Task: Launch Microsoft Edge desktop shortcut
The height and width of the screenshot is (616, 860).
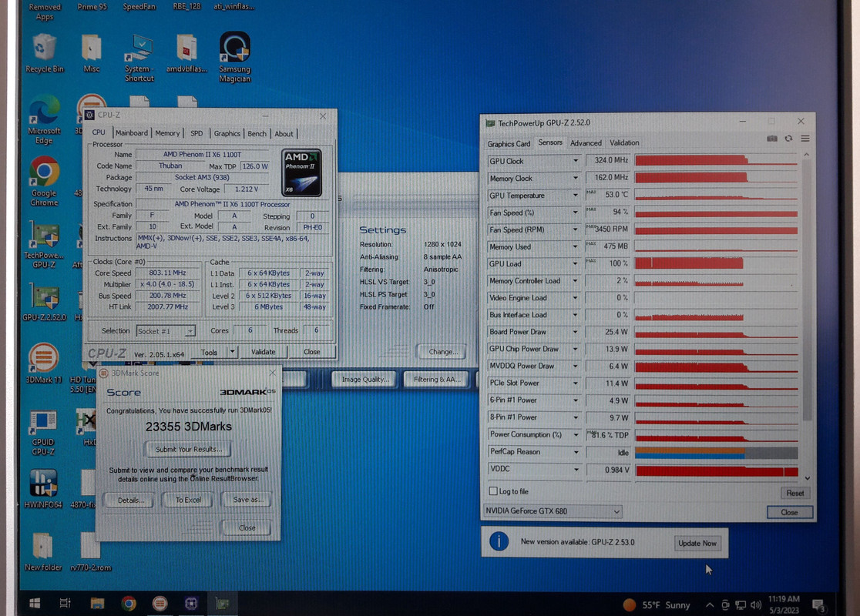Action: coord(44,120)
